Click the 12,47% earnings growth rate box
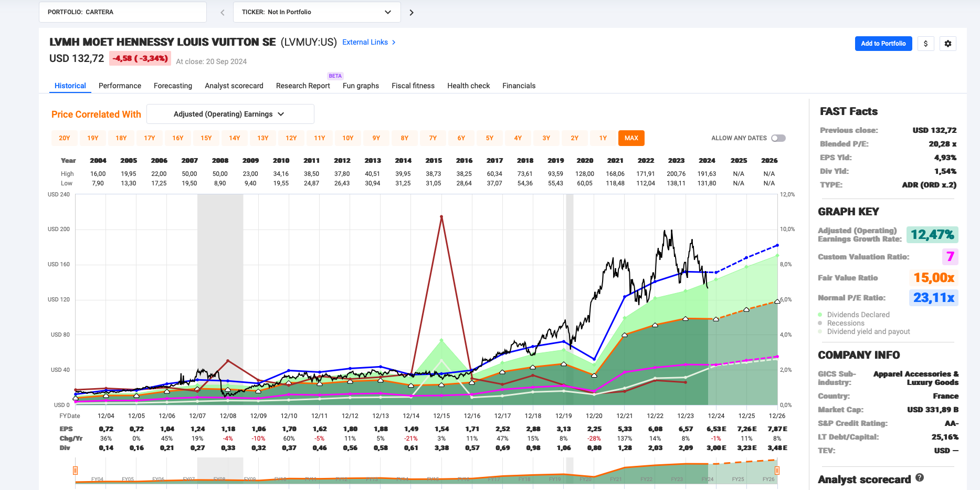This screenshot has width=980, height=490. [932, 235]
